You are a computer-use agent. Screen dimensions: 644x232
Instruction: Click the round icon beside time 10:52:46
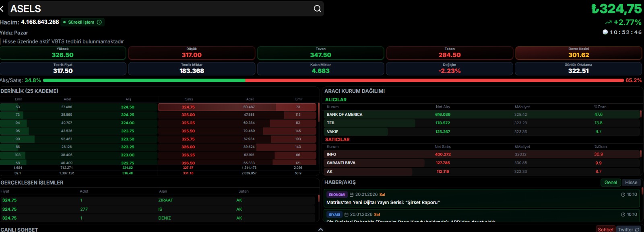click(x=605, y=32)
